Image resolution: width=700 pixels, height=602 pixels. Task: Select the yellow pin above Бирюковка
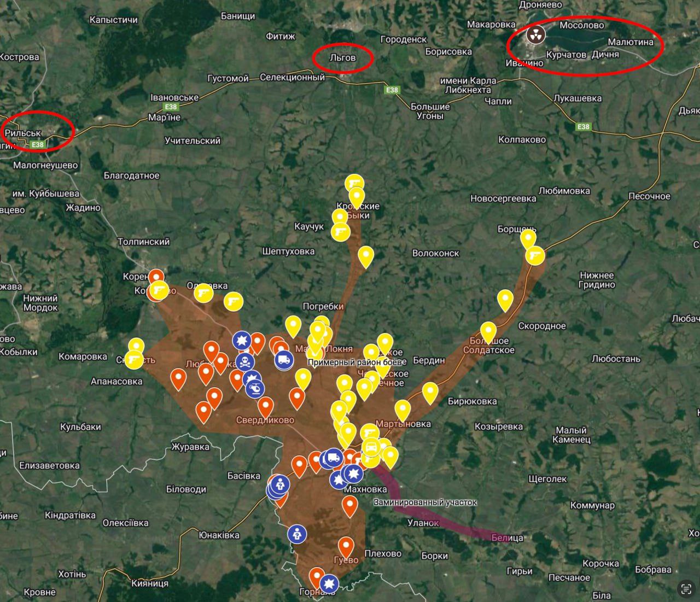click(x=430, y=391)
